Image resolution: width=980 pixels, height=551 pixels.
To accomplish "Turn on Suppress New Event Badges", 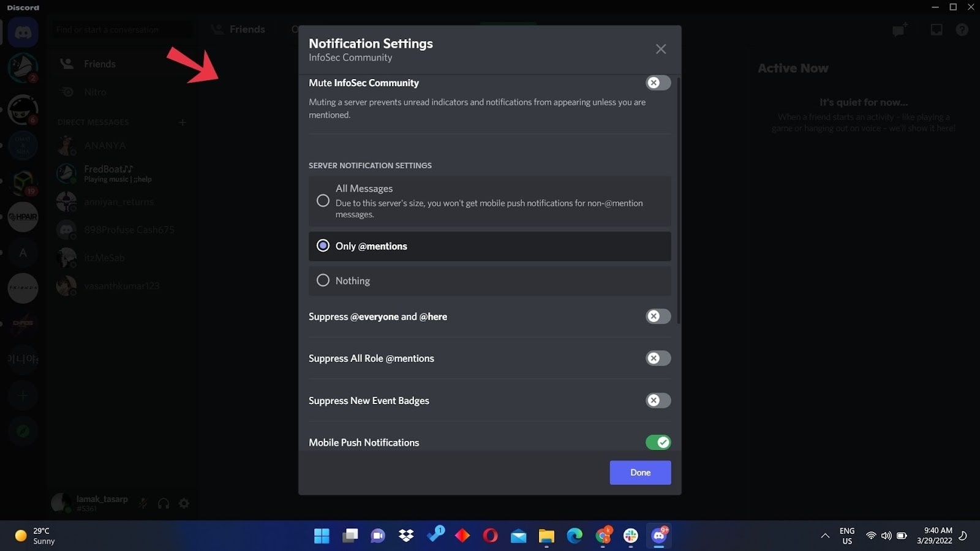I will click(x=658, y=400).
